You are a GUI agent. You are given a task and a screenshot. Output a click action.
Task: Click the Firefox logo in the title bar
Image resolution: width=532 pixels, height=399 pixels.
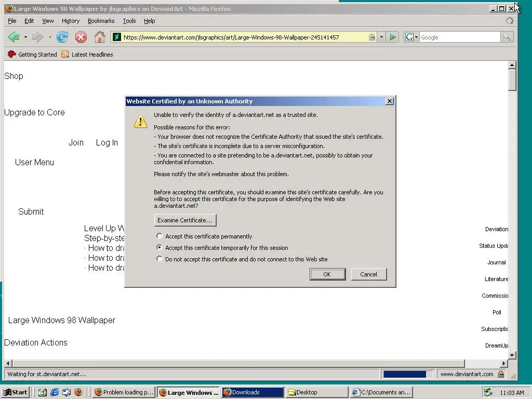click(x=9, y=8)
